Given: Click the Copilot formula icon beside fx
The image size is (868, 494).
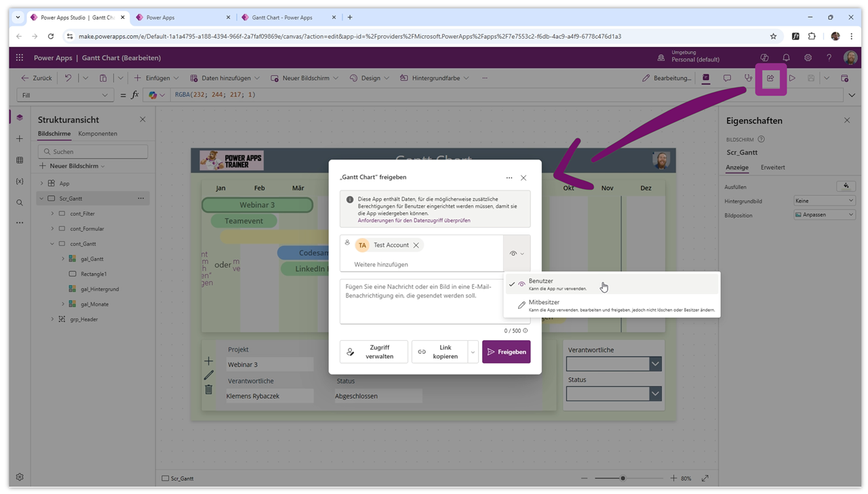Looking at the screenshot, I should [153, 95].
